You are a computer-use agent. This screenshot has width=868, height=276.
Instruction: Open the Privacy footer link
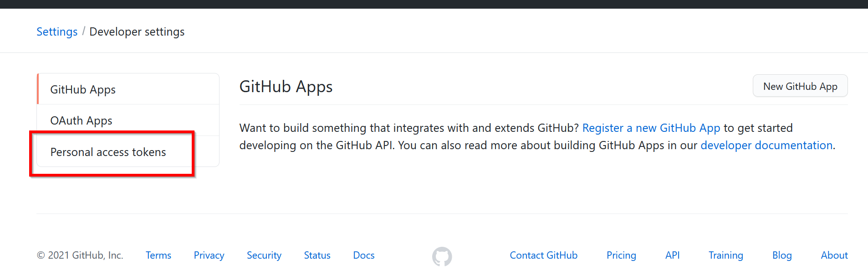tap(209, 255)
